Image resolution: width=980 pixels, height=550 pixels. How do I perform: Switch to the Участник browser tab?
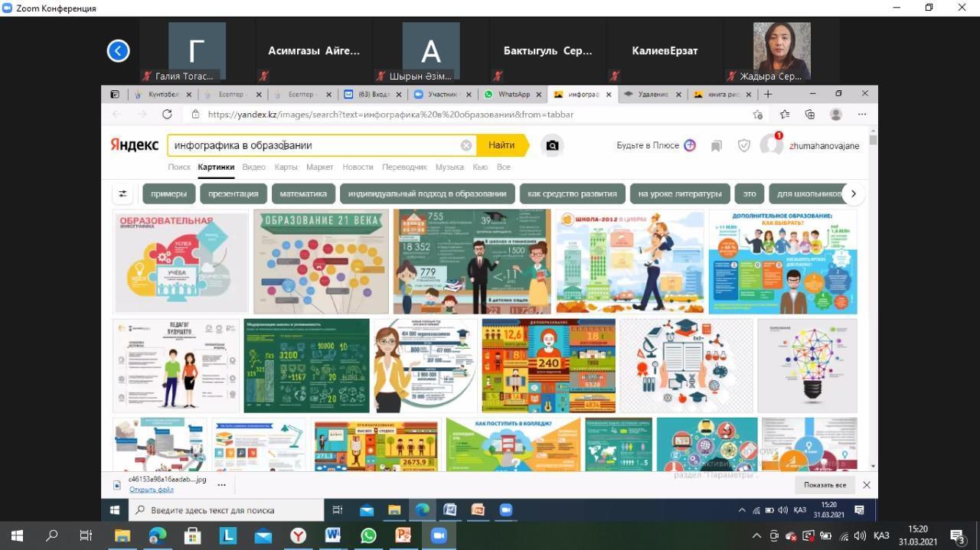pyautogui.click(x=442, y=95)
